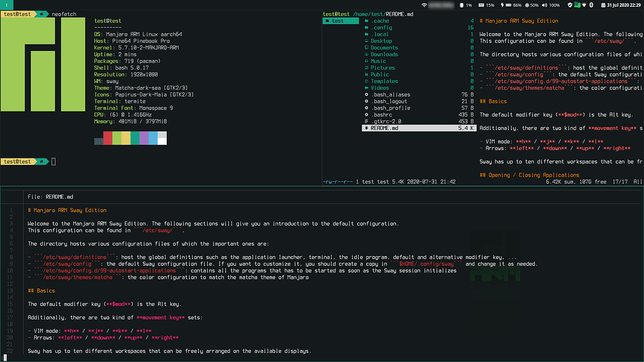Click the CPU indicator icon showing 1%
Viewport: 644px width, 362px height.
(462, 4)
